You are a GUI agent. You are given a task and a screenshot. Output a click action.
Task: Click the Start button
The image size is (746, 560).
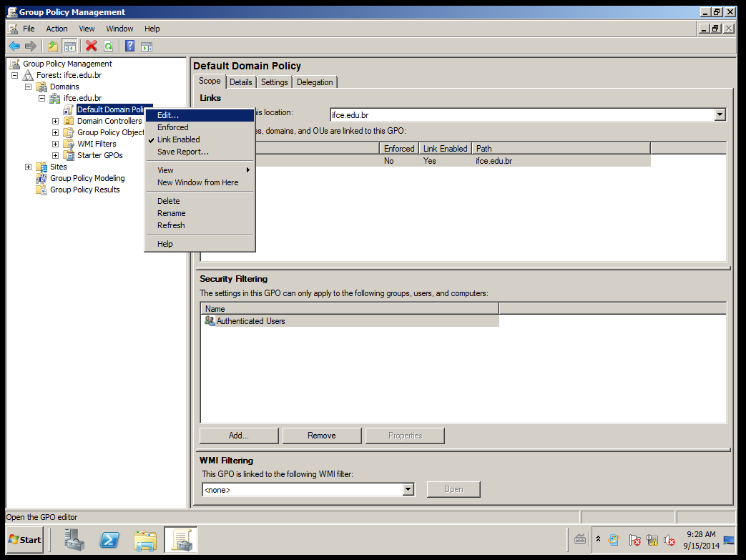pyautogui.click(x=25, y=540)
